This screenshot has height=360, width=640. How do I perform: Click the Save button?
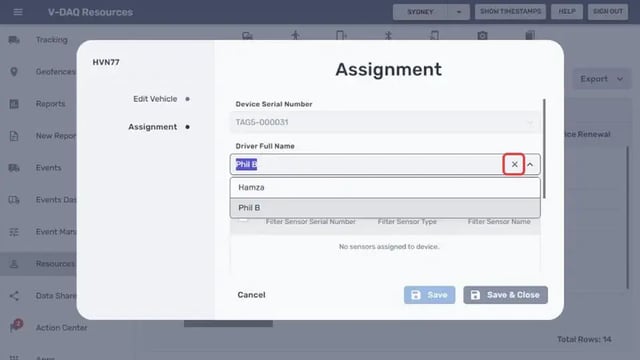coord(429,295)
